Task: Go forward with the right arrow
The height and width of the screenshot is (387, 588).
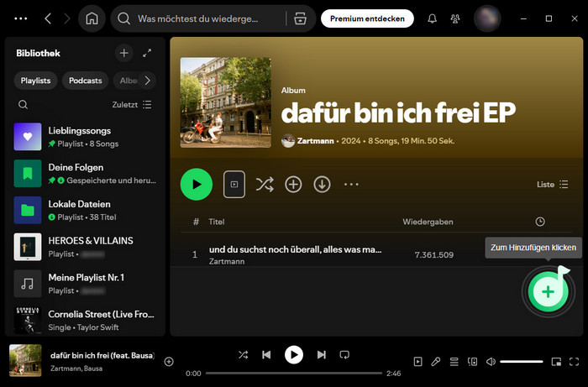Action: click(66, 18)
